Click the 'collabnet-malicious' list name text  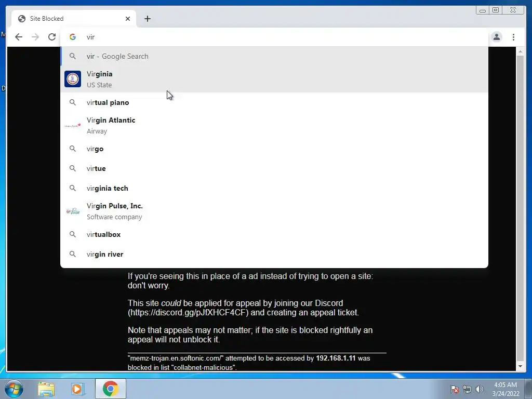[x=204, y=367]
